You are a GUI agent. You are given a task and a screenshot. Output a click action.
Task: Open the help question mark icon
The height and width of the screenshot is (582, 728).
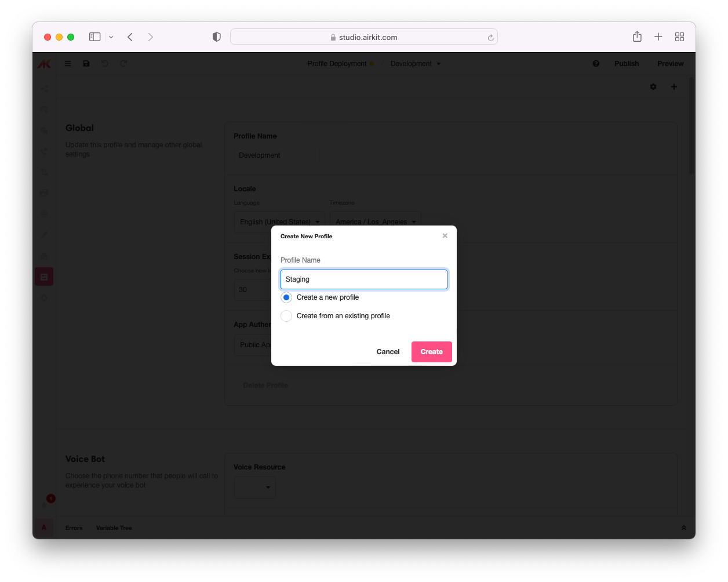tap(596, 64)
